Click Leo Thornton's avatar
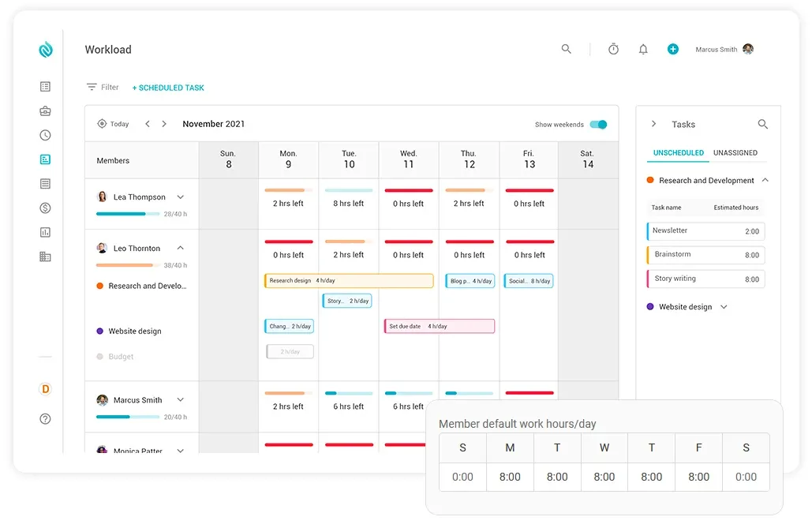812x528 pixels. pos(102,248)
